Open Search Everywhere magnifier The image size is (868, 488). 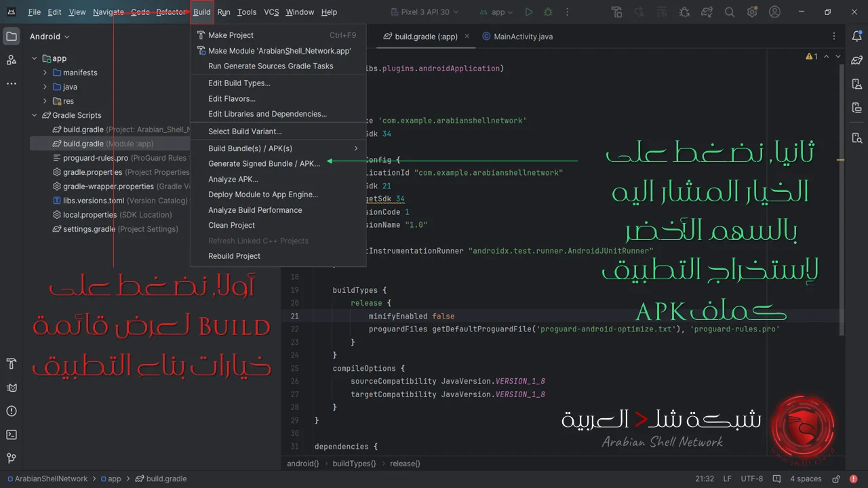[x=730, y=12]
